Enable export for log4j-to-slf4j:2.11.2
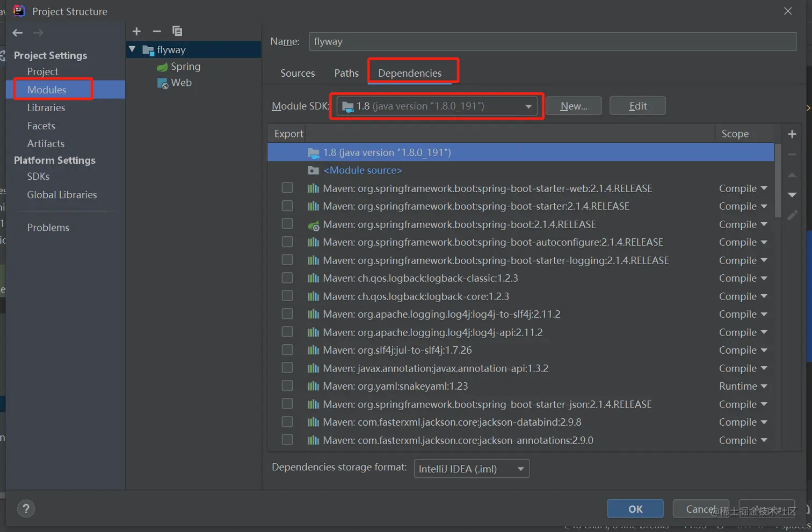Viewport: 812px width, 532px height. (287, 314)
